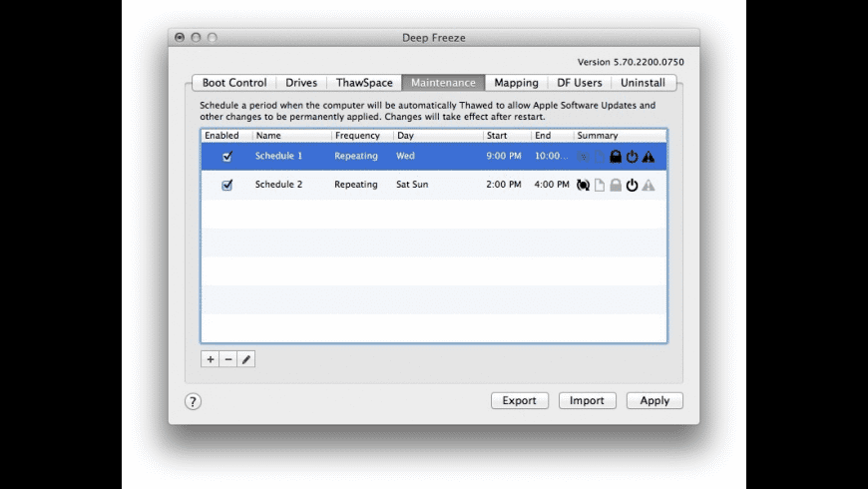Click the Sat Sun day cell
868x489 pixels.
(412, 185)
